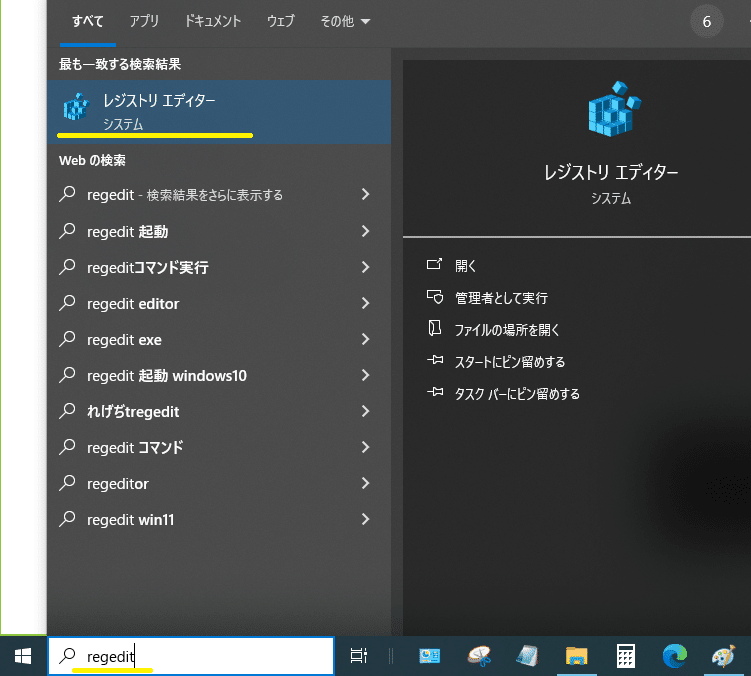Select the 'regedit 起動 windows10' suggestion text

coord(167,376)
